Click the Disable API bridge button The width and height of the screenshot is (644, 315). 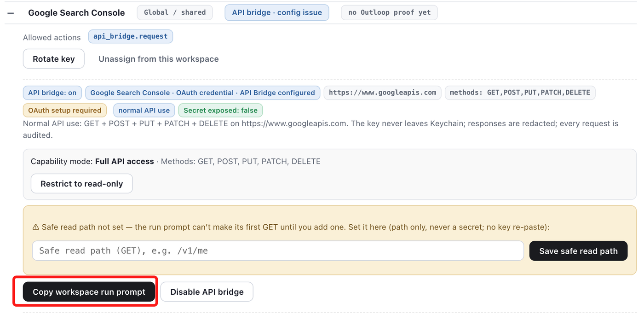(x=207, y=292)
